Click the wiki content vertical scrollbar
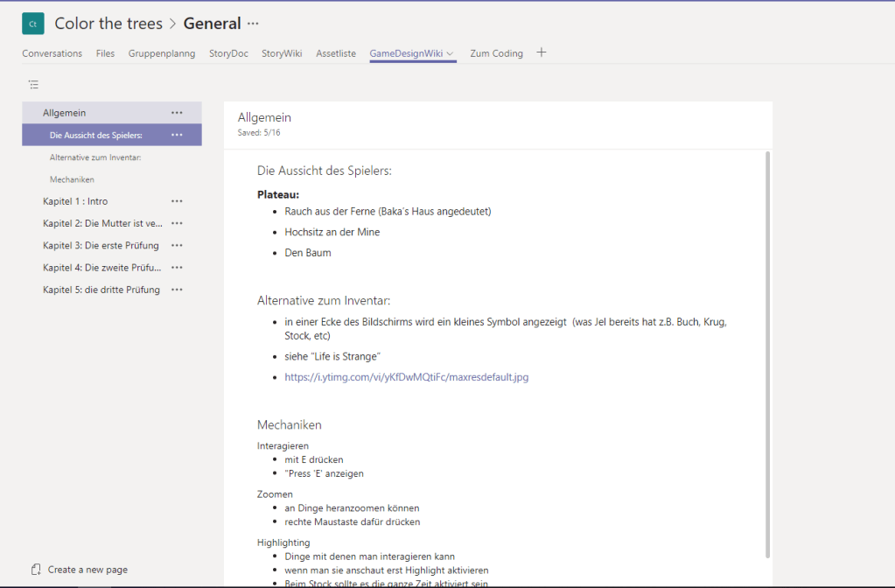The height and width of the screenshot is (588, 895). coord(768,350)
